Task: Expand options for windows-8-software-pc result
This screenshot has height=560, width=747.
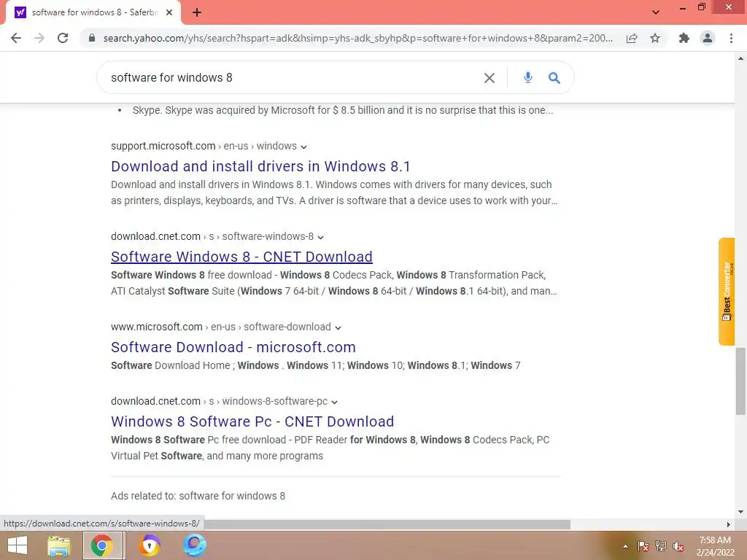Action: pos(334,402)
